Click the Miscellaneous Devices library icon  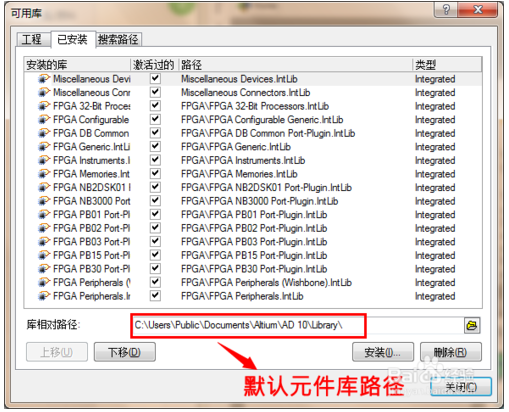coord(43,79)
